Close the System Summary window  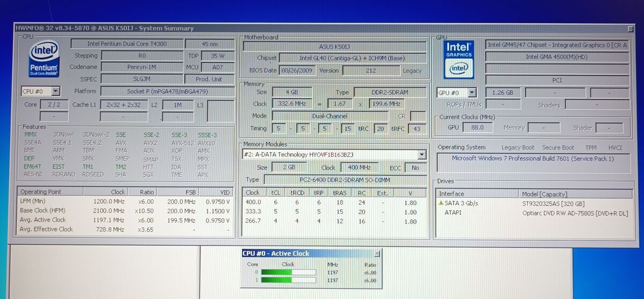pyautogui.click(x=631, y=29)
